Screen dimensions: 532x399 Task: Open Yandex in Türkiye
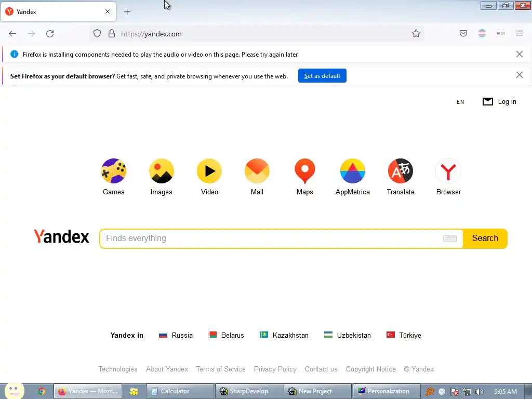(404, 335)
